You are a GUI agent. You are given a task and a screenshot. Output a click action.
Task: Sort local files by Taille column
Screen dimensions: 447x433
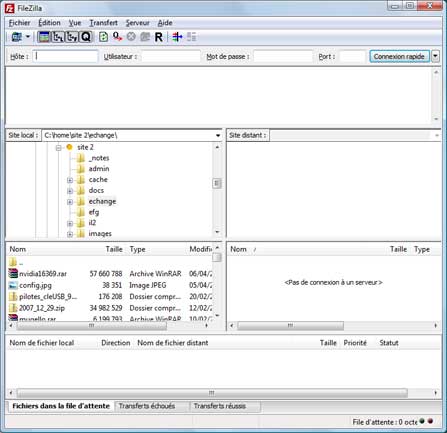tap(114, 249)
